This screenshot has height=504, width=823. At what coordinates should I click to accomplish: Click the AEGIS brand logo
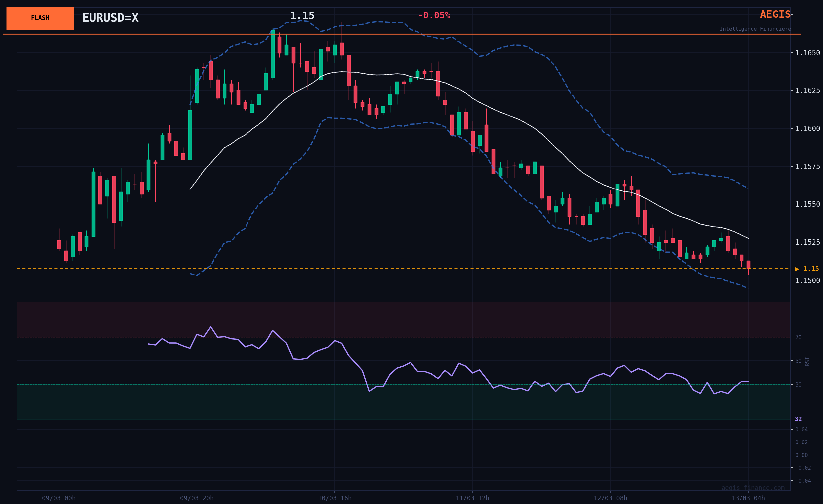775,14
